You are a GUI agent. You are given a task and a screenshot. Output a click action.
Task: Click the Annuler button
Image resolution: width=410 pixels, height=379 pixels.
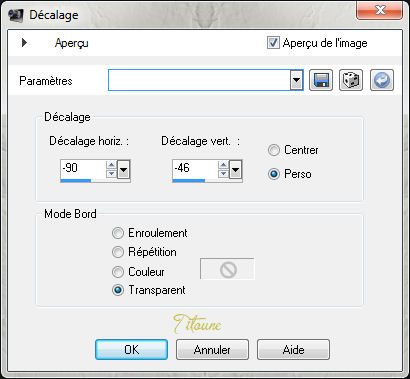[x=212, y=349]
